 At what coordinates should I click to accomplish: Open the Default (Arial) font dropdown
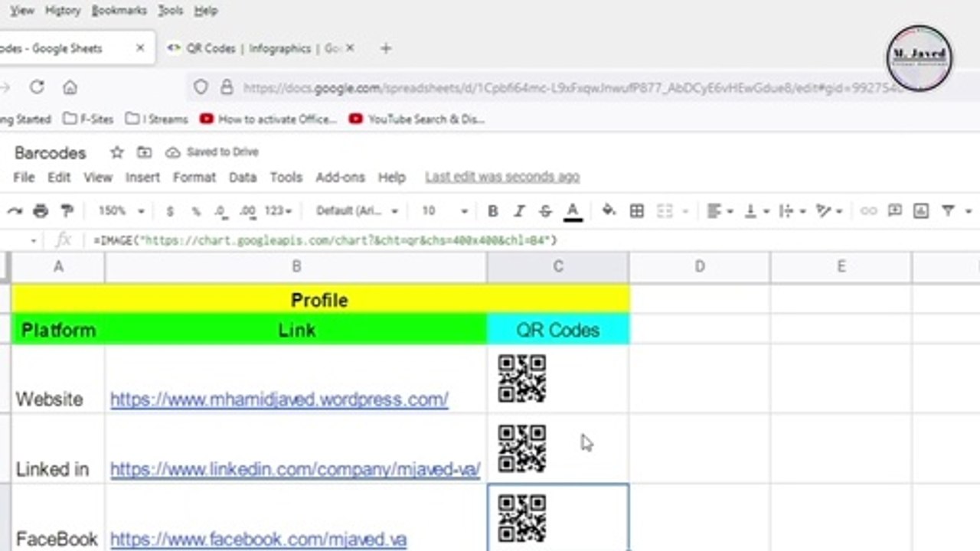pyautogui.click(x=358, y=210)
